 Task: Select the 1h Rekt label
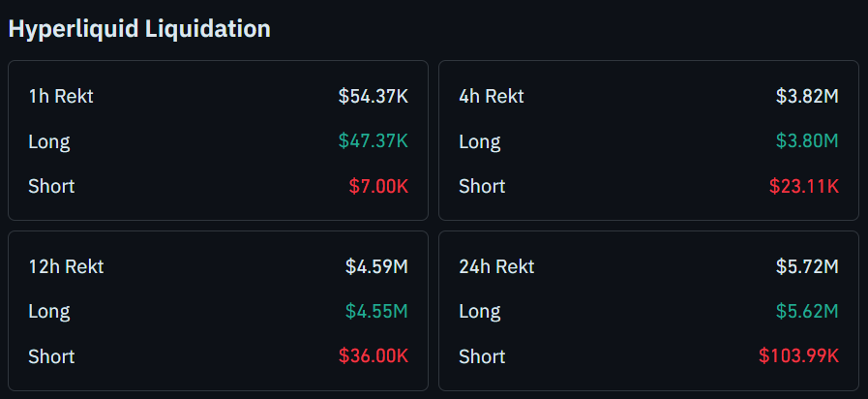pyautogui.click(x=61, y=96)
